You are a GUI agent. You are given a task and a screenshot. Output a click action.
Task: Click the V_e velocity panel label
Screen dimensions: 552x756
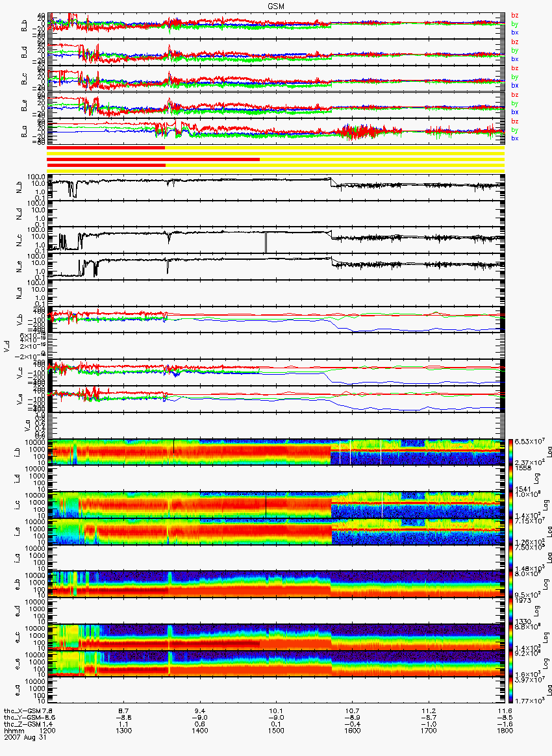click(x=19, y=398)
